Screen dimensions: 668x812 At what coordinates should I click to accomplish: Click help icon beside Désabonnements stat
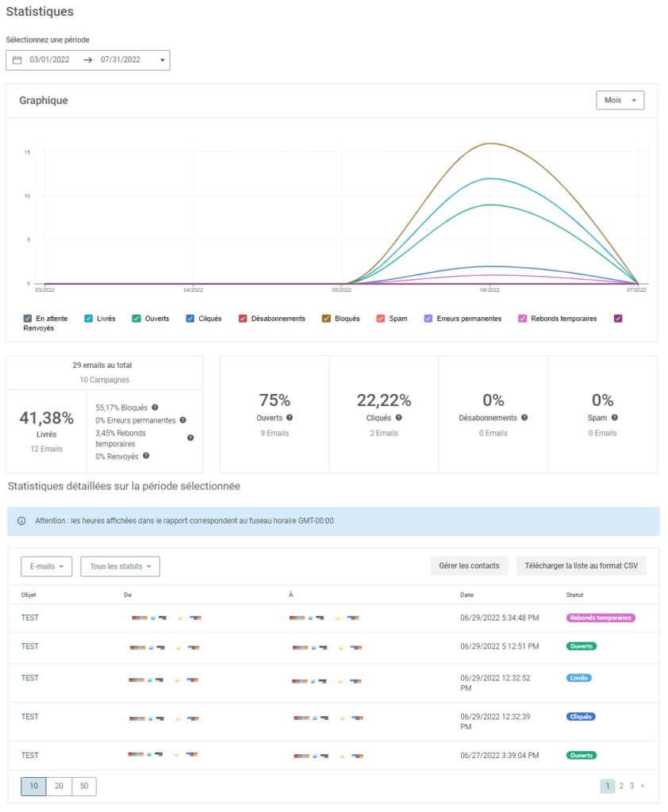click(524, 417)
